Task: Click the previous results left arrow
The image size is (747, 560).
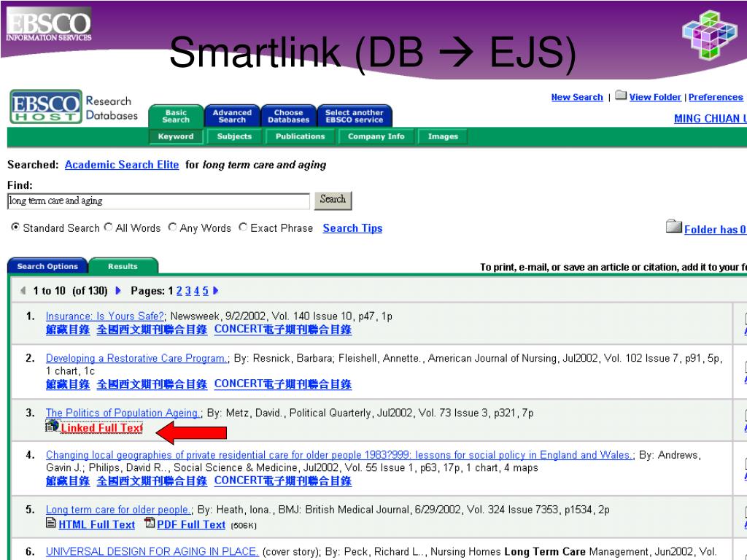Action: pyautogui.click(x=23, y=290)
